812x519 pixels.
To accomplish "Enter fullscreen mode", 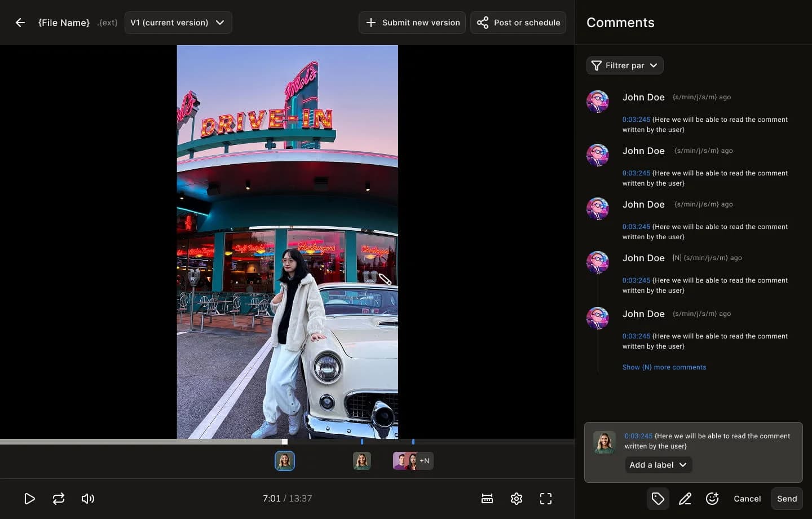I will pos(545,499).
